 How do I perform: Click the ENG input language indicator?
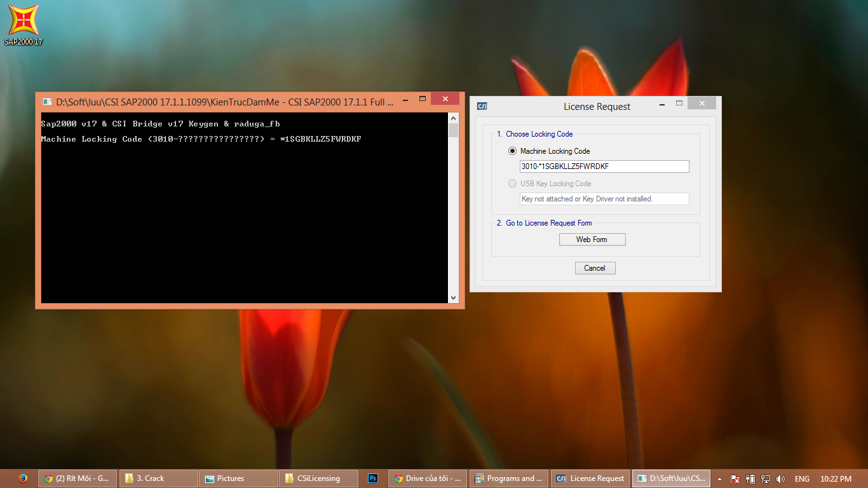802,479
